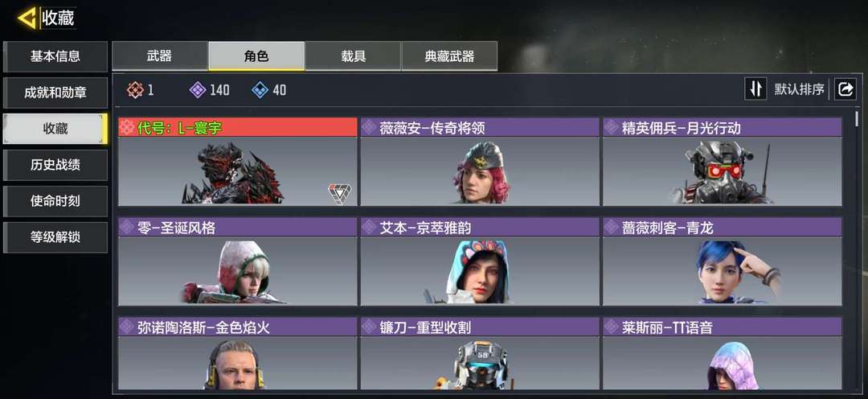Open 基本信息 in the sidebar
The height and width of the screenshot is (399, 868).
55,56
